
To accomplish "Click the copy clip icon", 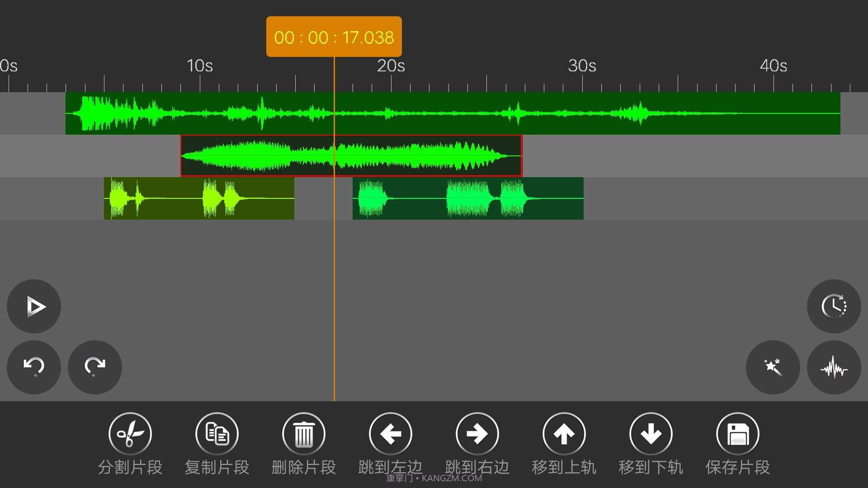I will [x=217, y=434].
